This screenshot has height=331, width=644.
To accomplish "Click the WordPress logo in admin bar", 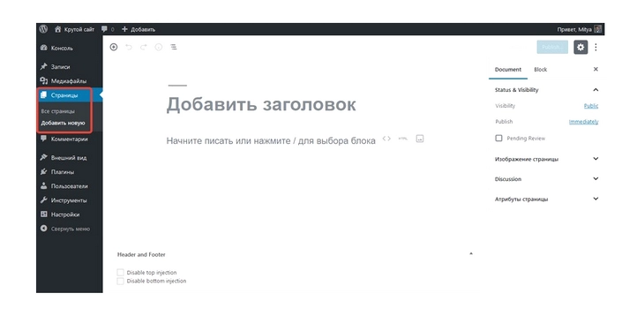I will [x=43, y=29].
